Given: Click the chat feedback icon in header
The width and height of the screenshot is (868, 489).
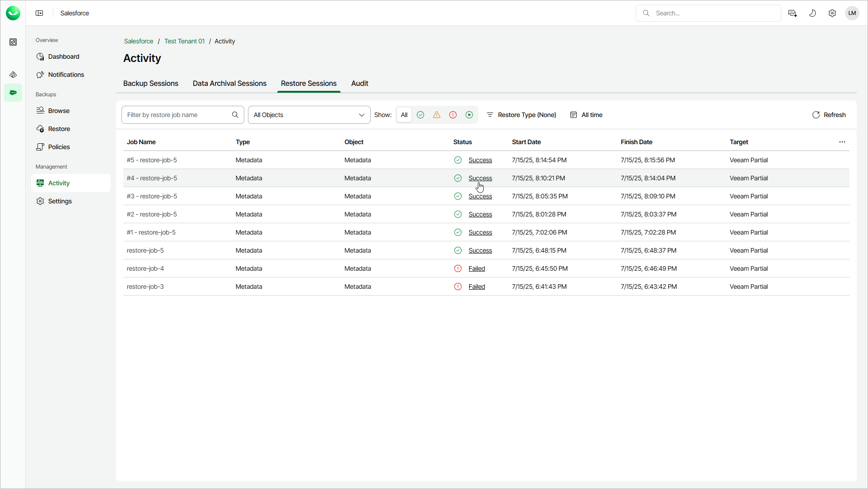Looking at the screenshot, I should click(x=793, y=13).
